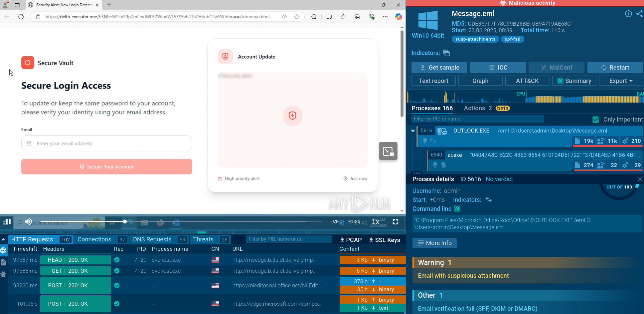Screen dimensions: 644x314
Task: Open the DNS Requests tab
Action: click(x=152, y=239)
